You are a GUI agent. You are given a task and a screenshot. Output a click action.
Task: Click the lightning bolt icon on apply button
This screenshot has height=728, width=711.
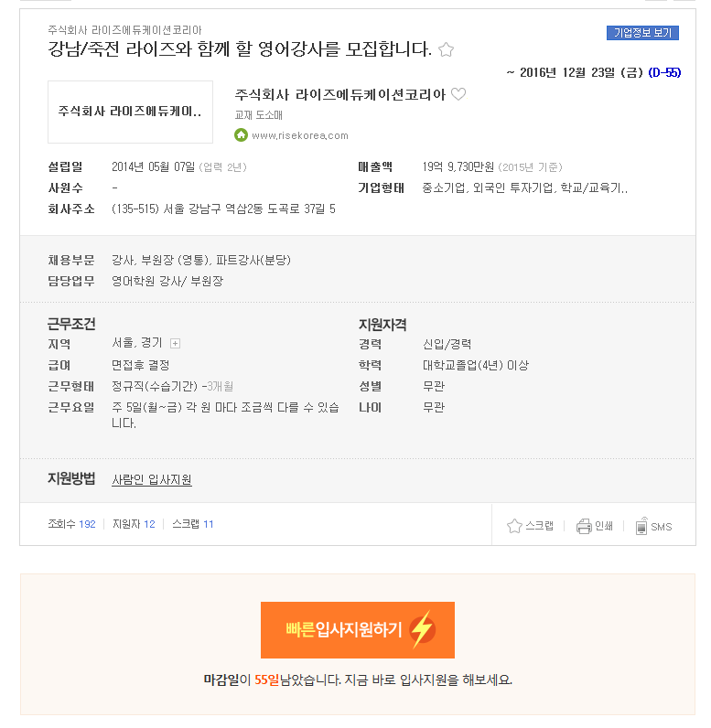point(422,629)
